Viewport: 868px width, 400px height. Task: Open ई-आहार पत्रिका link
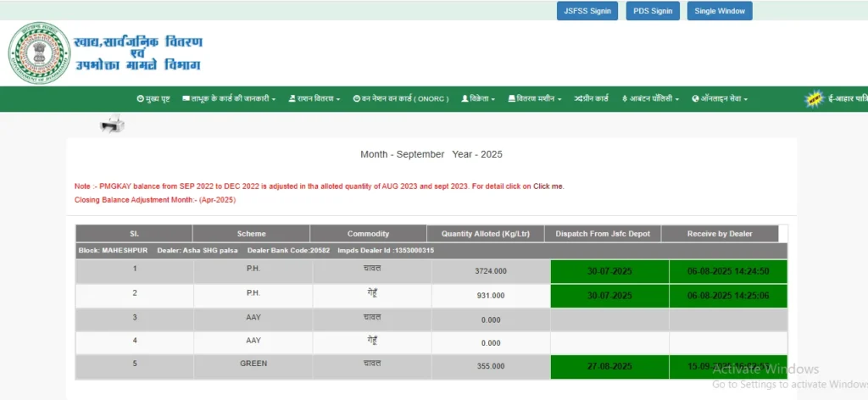(x=848, y=100)
